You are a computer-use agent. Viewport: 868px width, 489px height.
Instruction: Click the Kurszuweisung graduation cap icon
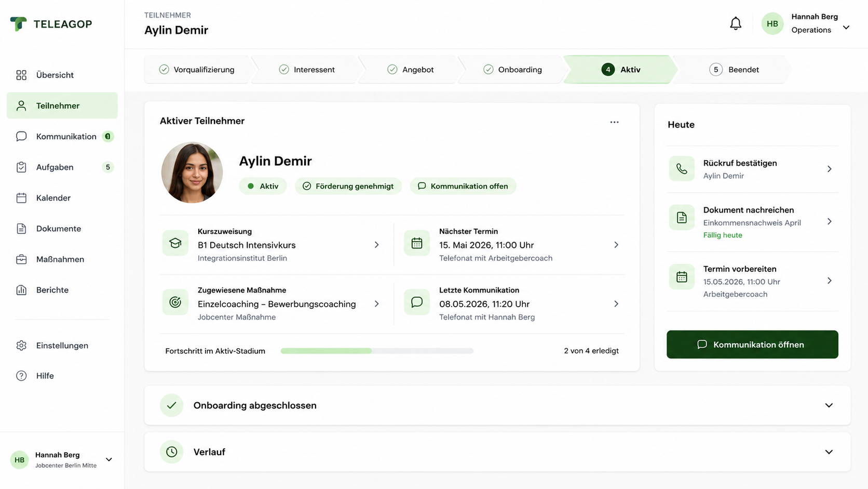175,243
